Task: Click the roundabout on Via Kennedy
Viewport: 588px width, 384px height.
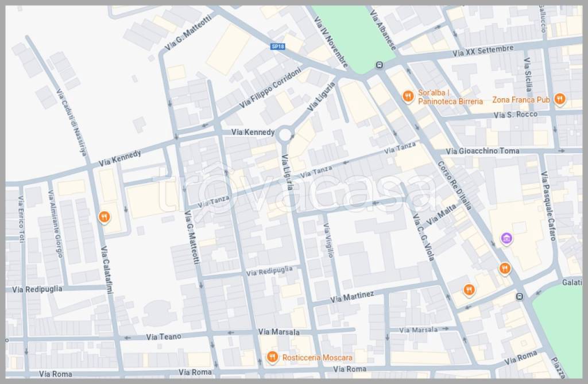Action: [284, 135]
